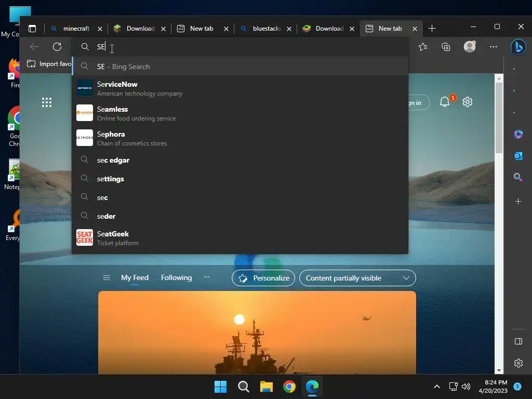This screenshot has height=399, width=532.
Task: Open the volume speaker tray icon
Action: tap(466, 387)
